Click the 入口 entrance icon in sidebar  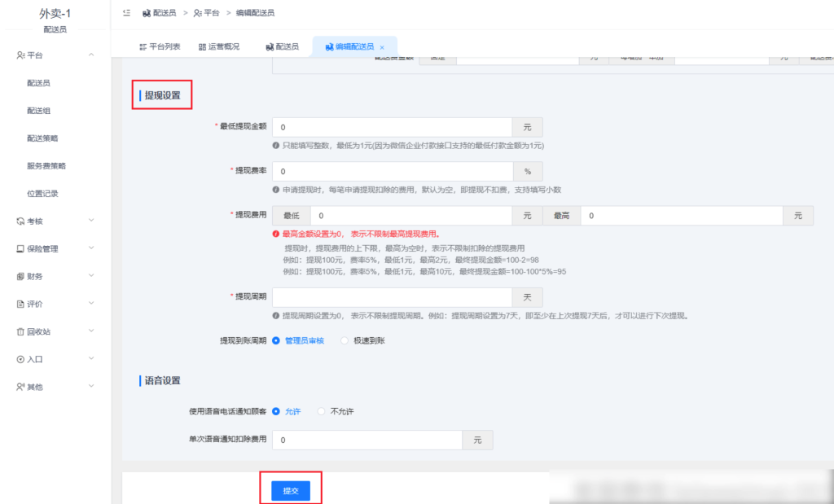[21, 359]
